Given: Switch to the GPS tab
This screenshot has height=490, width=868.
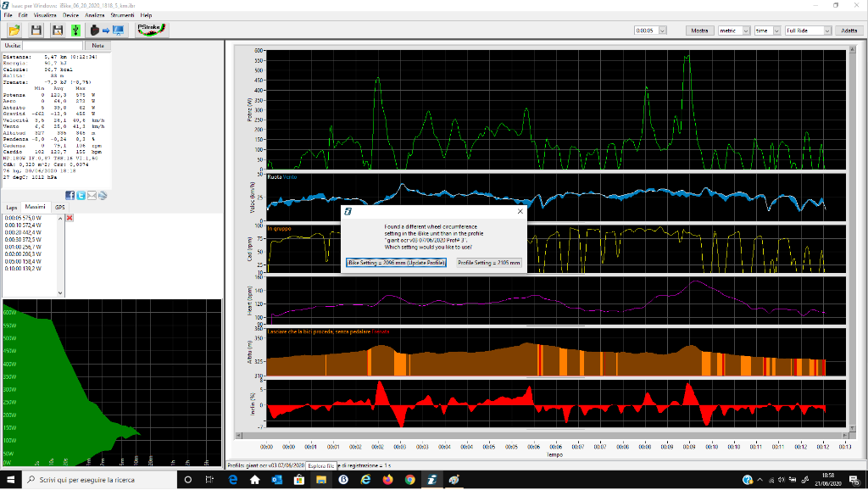Looking at the screenshot, I should click(x=60, y=207).
